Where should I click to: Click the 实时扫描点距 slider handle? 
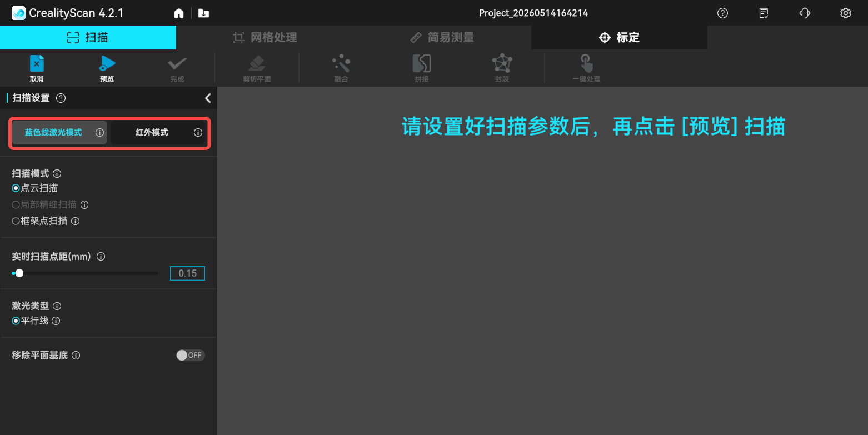point(19,273)
